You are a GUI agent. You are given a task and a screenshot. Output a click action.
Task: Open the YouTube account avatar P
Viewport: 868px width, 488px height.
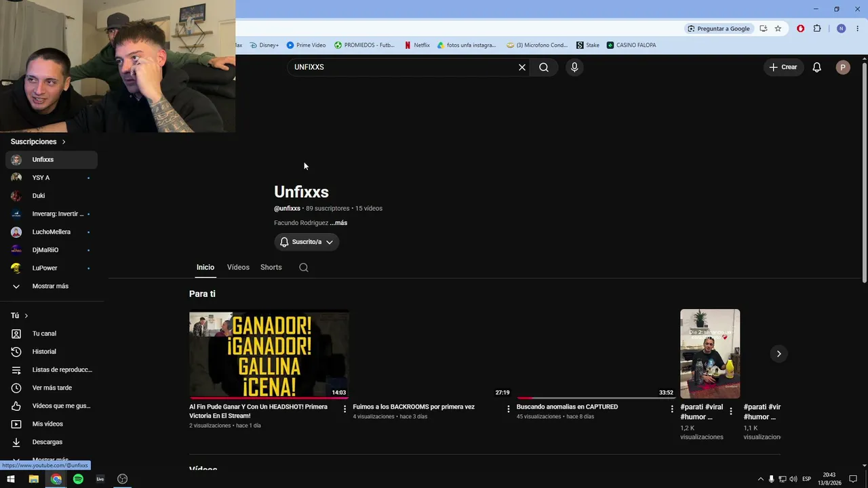[x=843, y=67]
